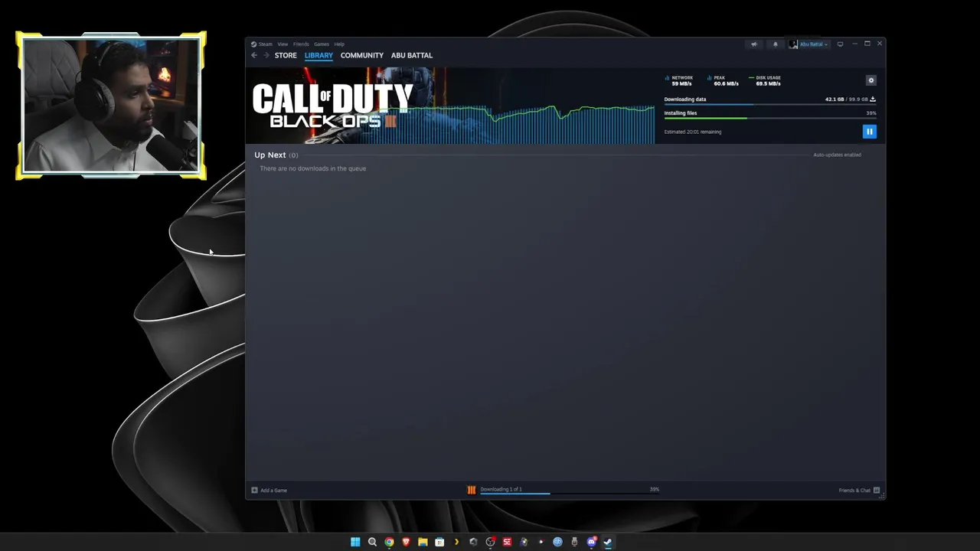Open download settings gear icon

tap(871, 80)
